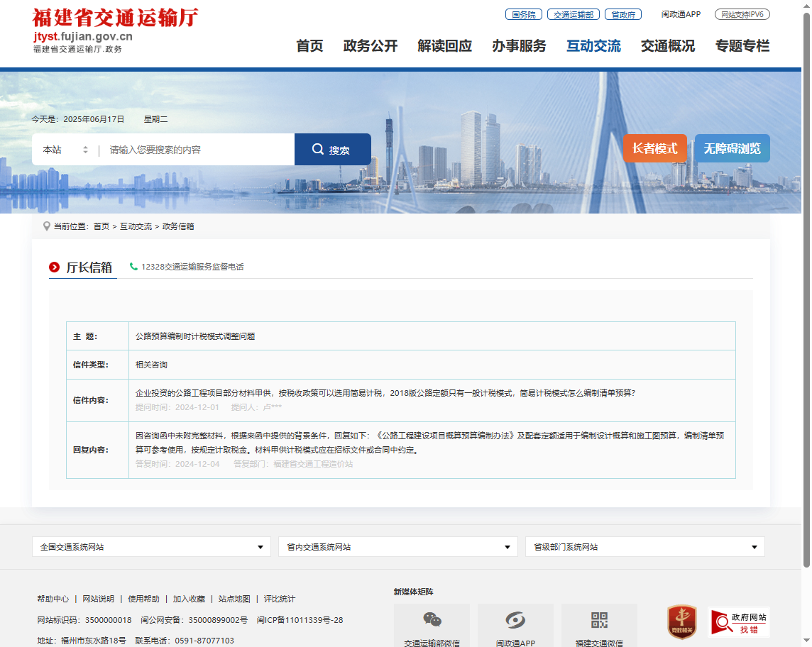The height and width of the screenshot is (647, 812).
Task: Expand the 全国交通系统网站 dropdown
Action: pos(151,547)
